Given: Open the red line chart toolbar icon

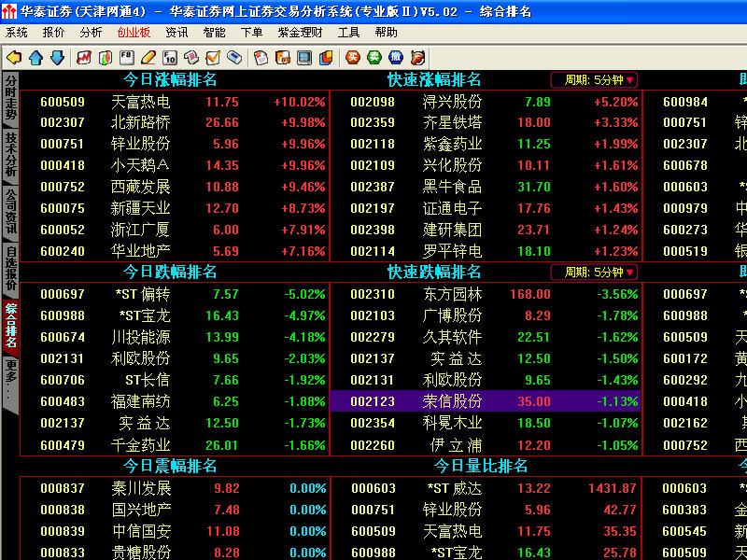Looking at the screenshot, I should click(x=84, y=58).
